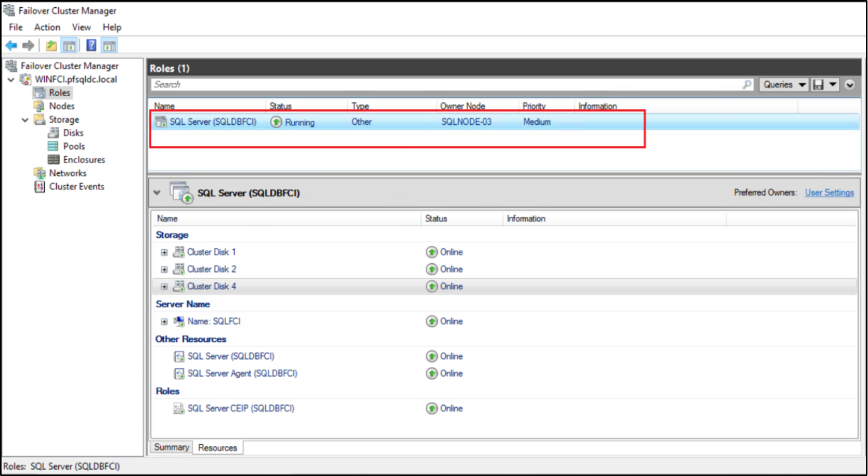Sort roles by Information column header

(598, 106)
